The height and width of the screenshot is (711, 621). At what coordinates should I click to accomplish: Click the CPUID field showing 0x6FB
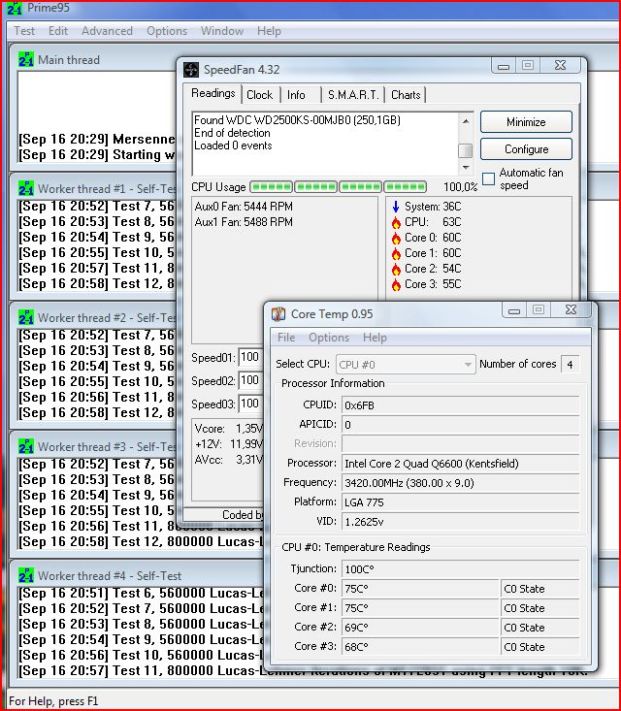point(461,405)
